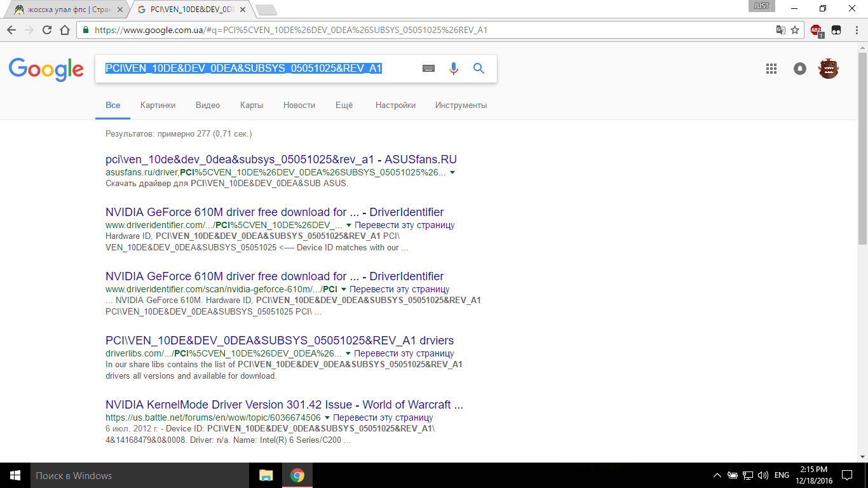Open the Windows Action Center
The height and width of the screenshot is (488, 868).
[x=847, y=475]
